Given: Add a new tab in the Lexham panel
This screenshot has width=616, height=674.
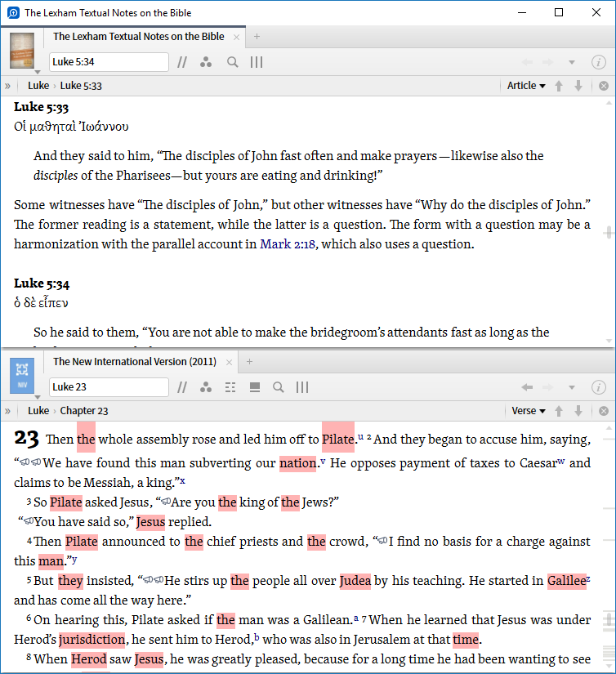Looking at the screenshot, I should (x=257, y=37).
